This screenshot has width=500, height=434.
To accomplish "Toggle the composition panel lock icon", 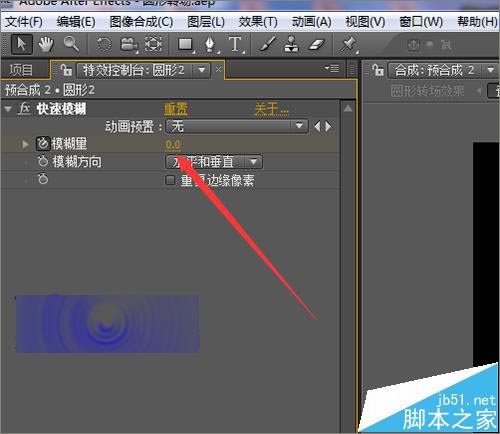I will 377,70.
